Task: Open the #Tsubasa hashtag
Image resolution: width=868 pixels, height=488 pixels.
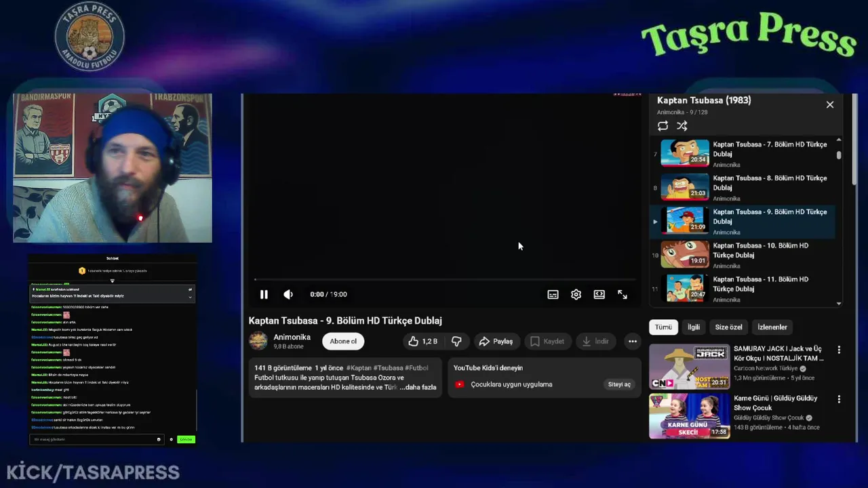Action: pos(388,367)
